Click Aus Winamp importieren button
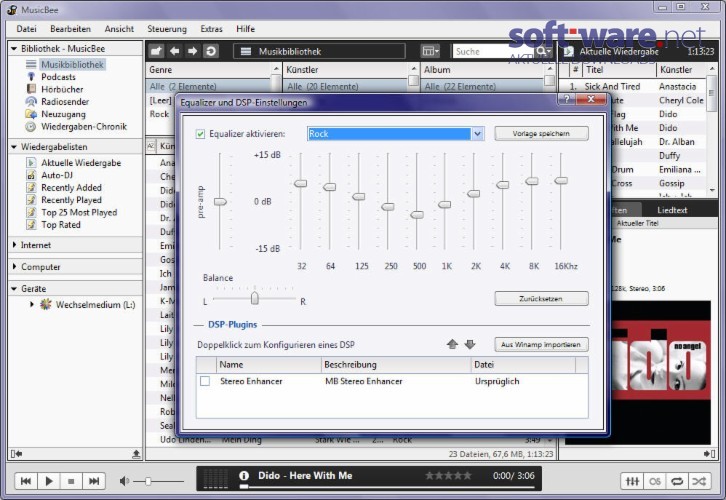726x500 pixels. tap(541, 344)
